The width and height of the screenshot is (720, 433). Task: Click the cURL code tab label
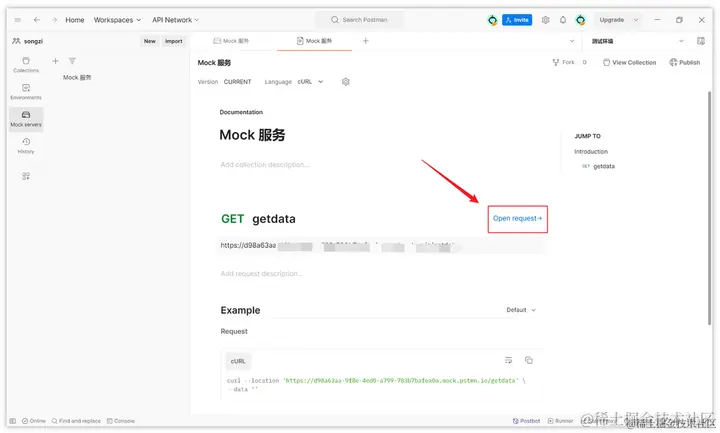tap(238, 361)
